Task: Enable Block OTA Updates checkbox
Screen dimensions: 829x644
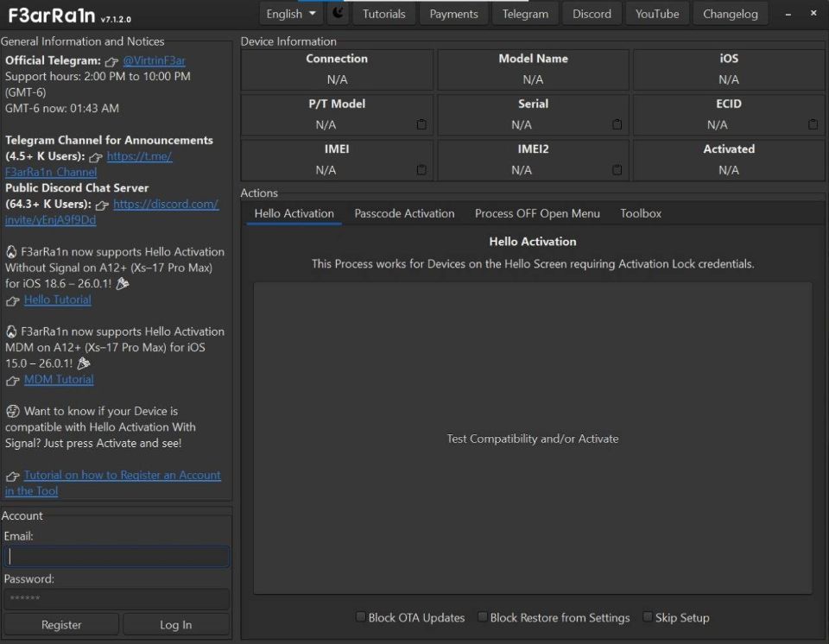Action: pyautogui.click(x=361, y=616)
